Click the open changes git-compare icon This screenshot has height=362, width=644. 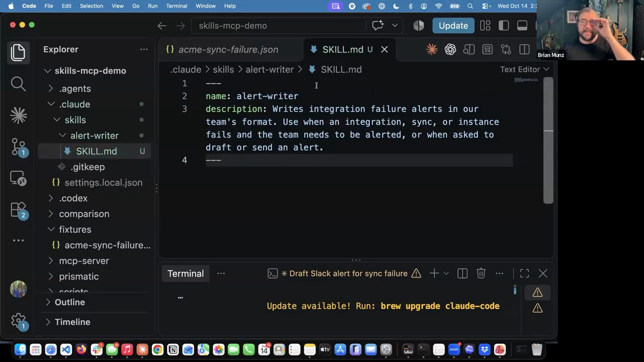506,49
